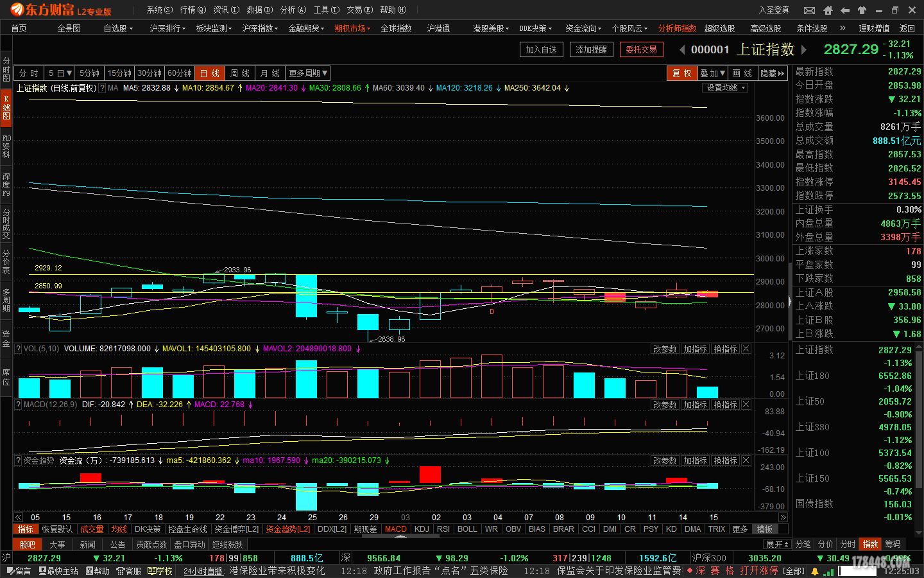Screen dimensions: 924x578
Task: Go to previous stock using left triangle
Action: (x=682, y=50)
